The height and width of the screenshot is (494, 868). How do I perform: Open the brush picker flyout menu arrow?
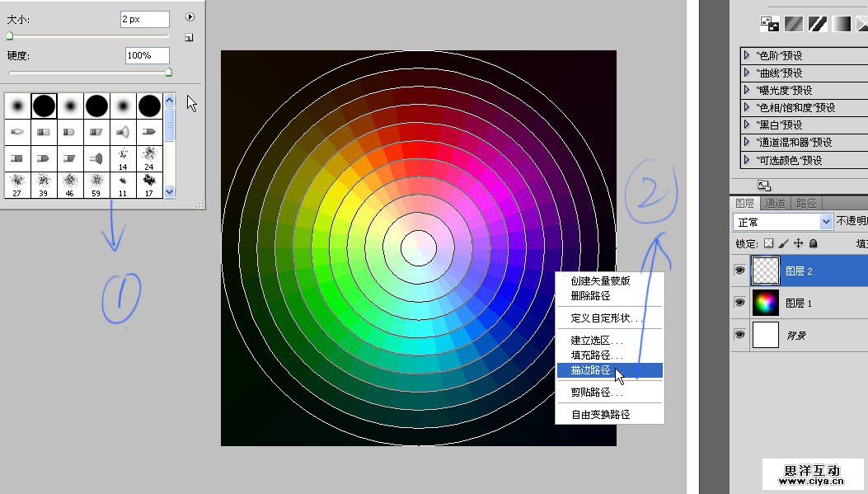(x=190, y=16)
